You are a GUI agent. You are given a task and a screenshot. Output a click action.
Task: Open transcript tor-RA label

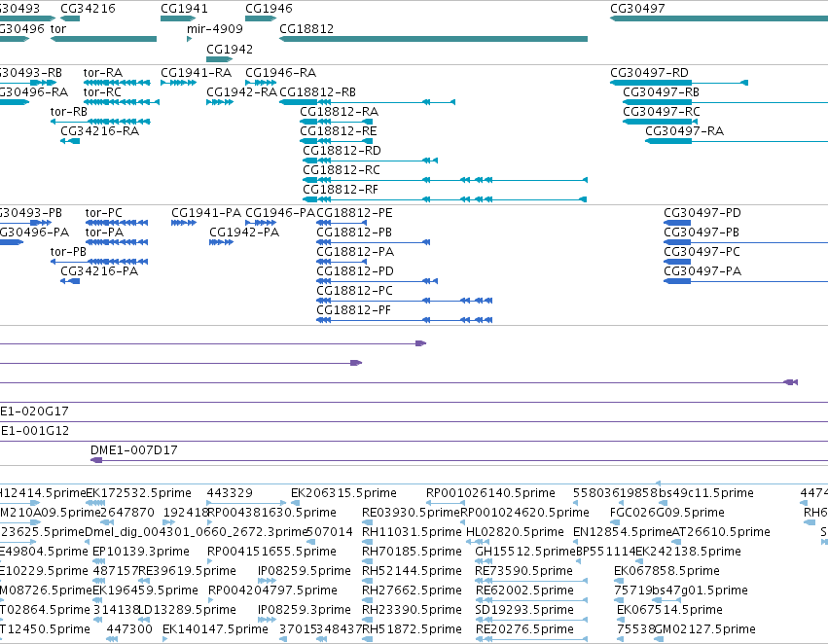tap(103, 72)
